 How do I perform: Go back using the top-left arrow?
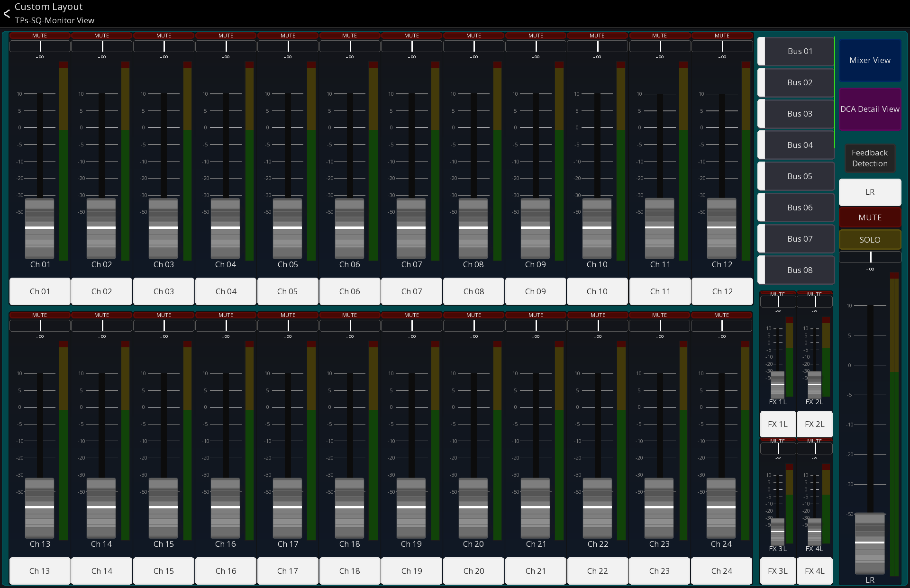point(7,13)
